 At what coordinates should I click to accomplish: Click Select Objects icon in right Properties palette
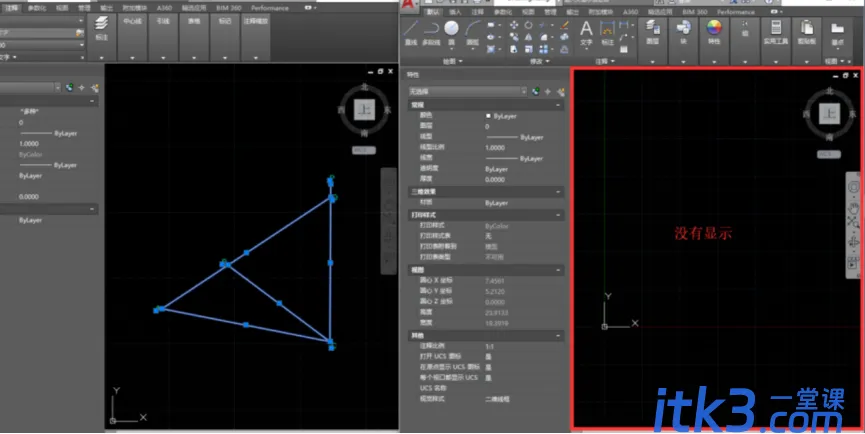click(x=548, y=92)
